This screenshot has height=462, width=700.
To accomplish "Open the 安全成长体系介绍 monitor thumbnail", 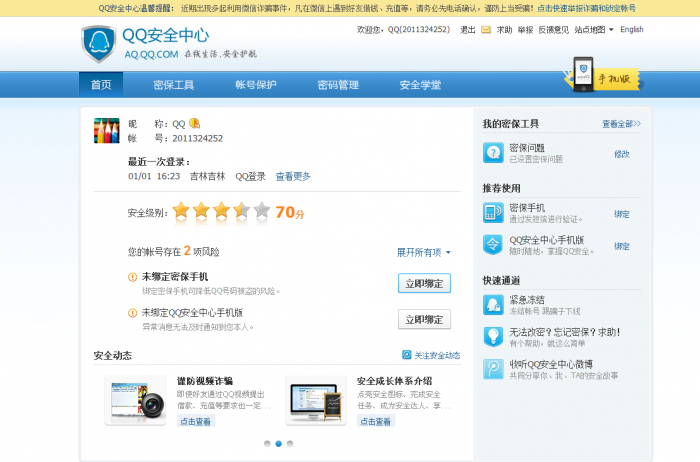I will (x=316, y=400).
